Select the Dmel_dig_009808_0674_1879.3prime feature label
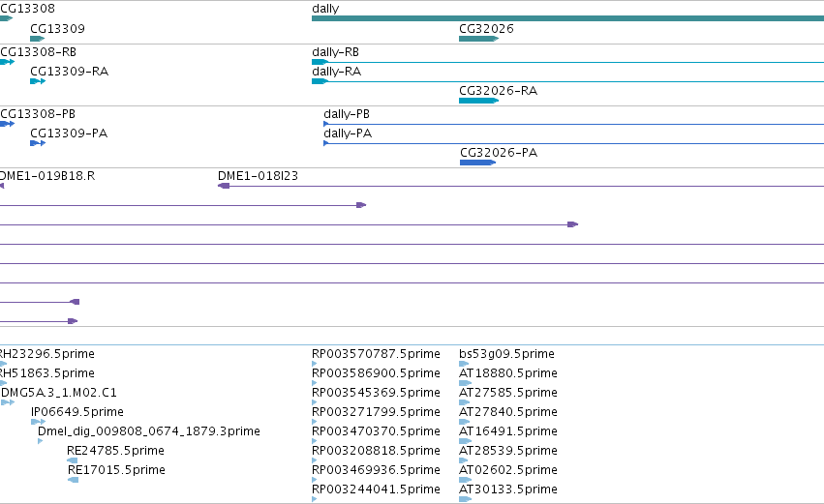The height and width of the screenshot is (504, 824). click(x=149, y=431)
